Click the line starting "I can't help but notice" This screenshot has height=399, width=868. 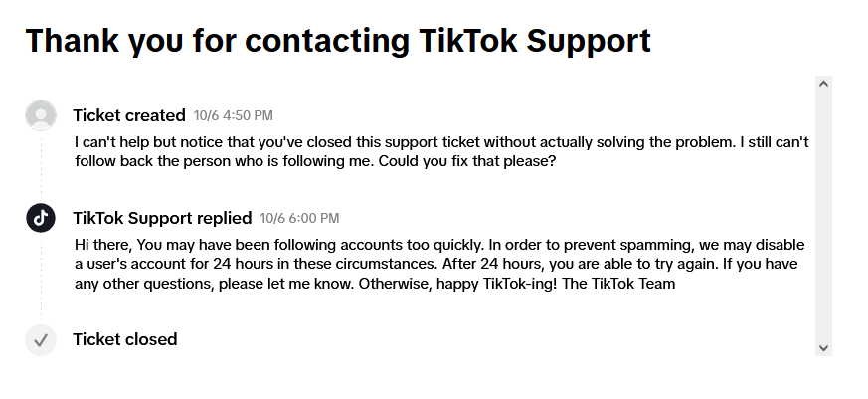pos(441,142)
